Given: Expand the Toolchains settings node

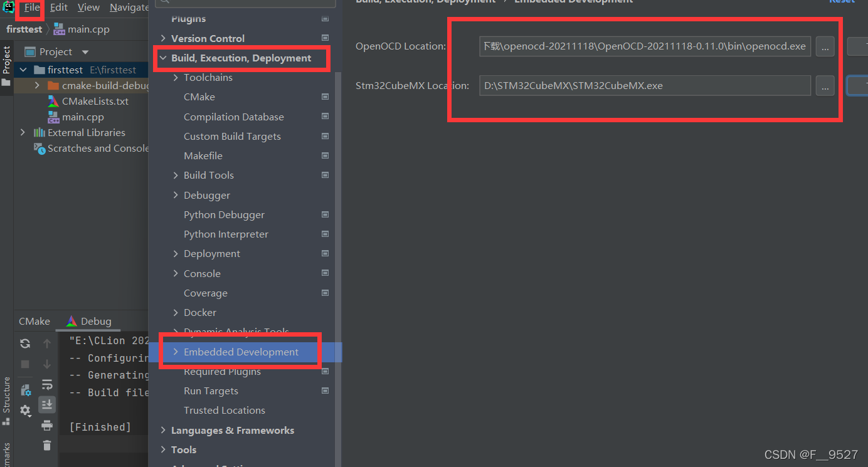Looking at the screenshot, I should (176, 77).
